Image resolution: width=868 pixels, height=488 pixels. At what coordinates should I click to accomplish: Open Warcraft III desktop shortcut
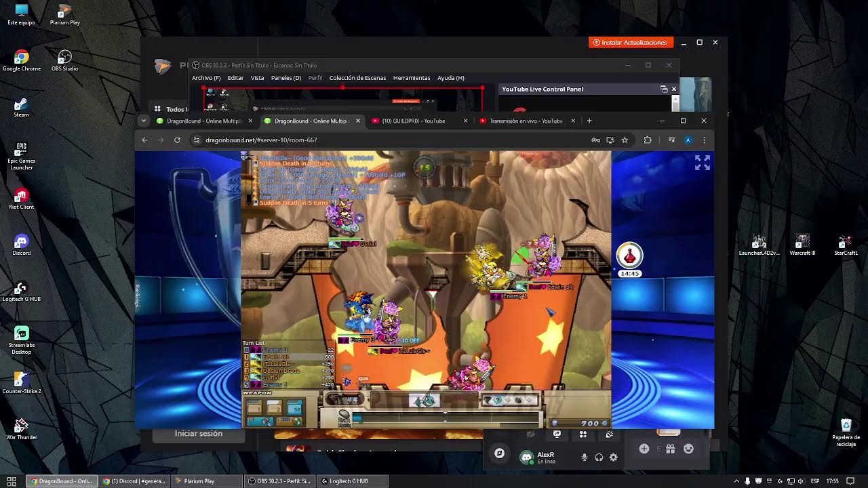[x=803, y=245]
